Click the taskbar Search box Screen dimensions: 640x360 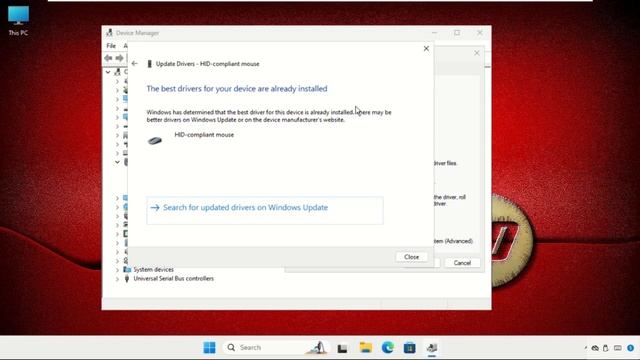[x=276, y=348]
